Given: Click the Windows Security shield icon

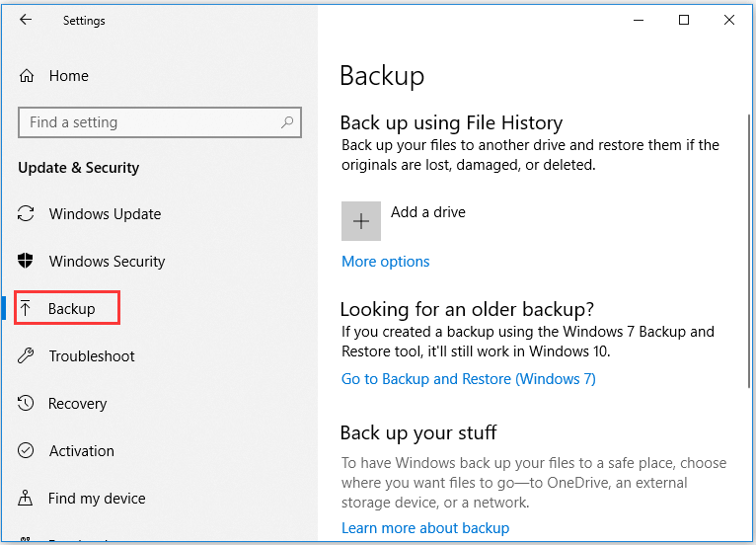Looking at the screenshot, I should (27, 262).
